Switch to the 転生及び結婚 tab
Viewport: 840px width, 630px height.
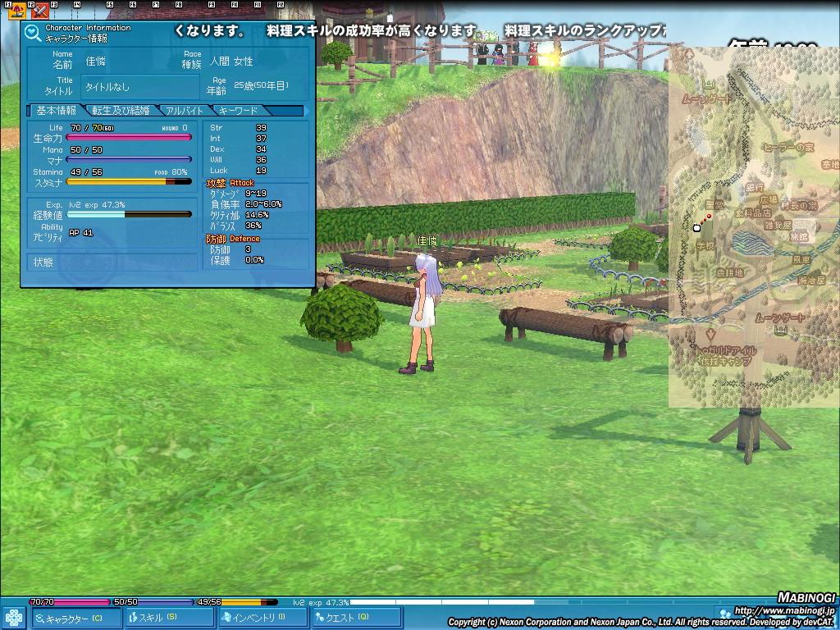[x=121, y=111]
